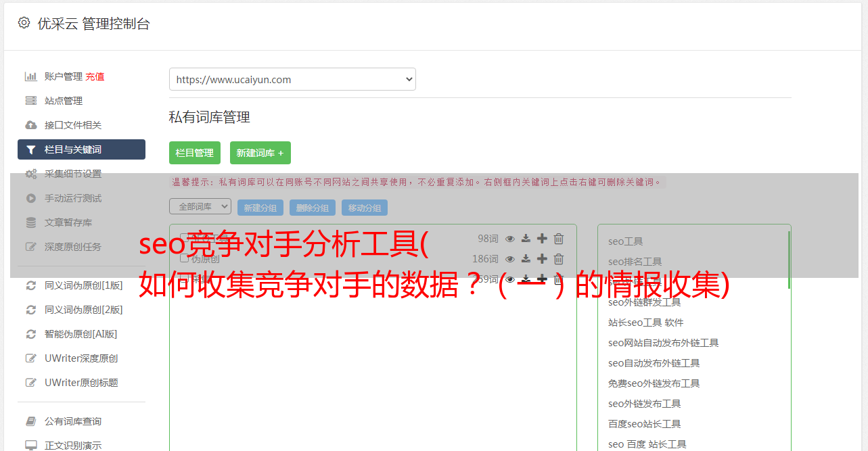View keywords of the 186词 伪原创 library
868x451 pixels.
[x=510, y=259]
